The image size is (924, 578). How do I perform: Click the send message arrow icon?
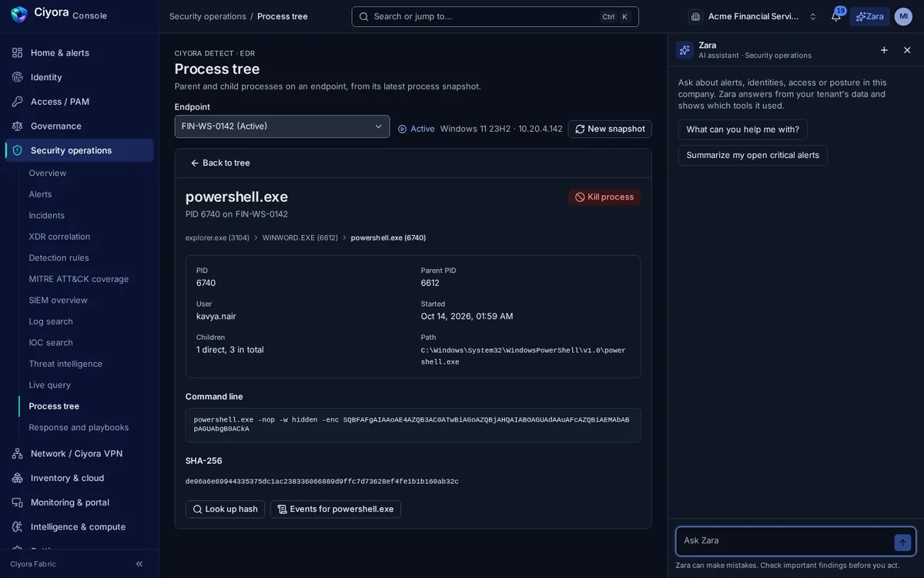coord(903,543)
